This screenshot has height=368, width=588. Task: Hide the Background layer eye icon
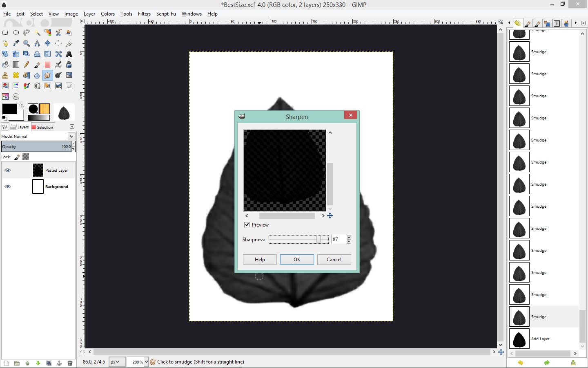(x=7, y=186)
